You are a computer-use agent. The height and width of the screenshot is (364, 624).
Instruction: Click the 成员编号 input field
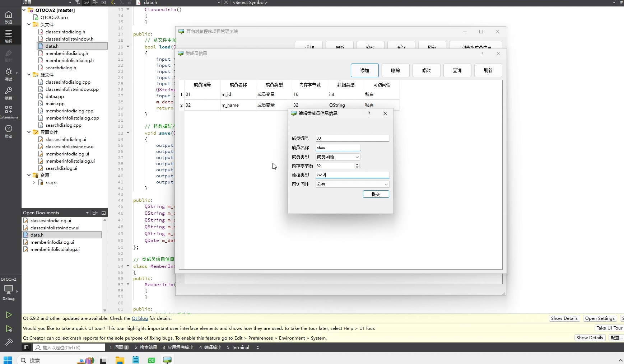[x=352, y=138]
